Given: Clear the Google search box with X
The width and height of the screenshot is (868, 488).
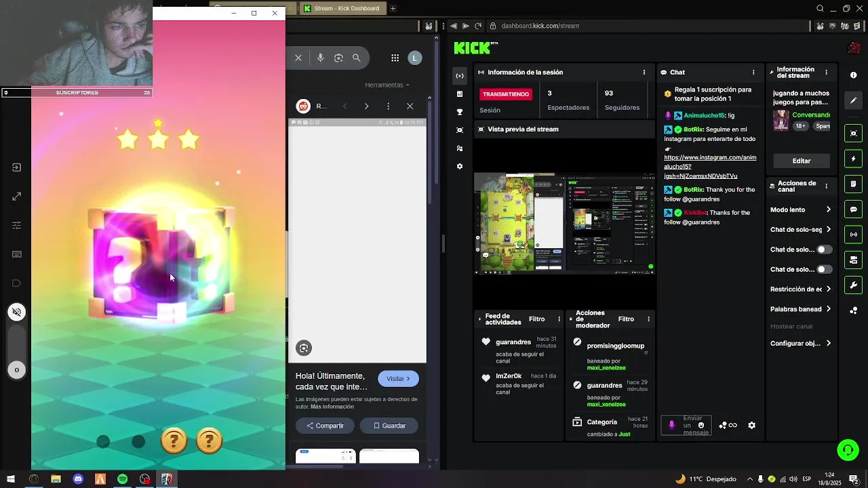Looking at the screenshot, I should [298, 58].
